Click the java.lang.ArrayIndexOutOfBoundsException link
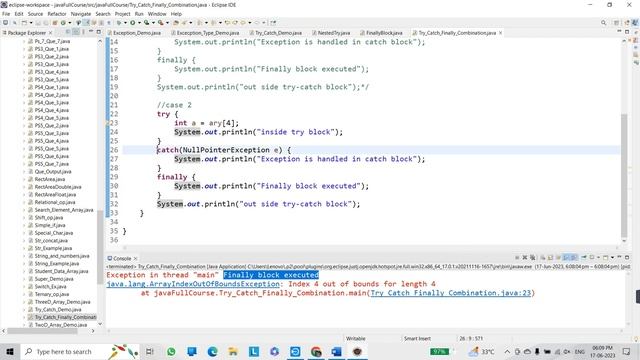 click(x=193, y=284)
